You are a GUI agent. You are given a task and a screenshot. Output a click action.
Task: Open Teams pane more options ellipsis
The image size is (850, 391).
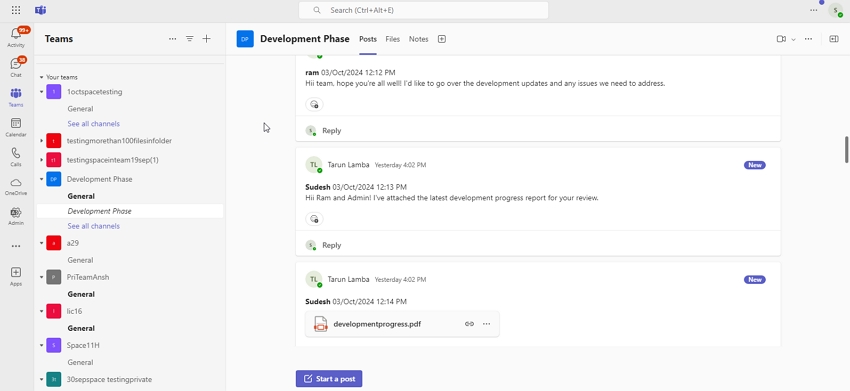[172, 39]
